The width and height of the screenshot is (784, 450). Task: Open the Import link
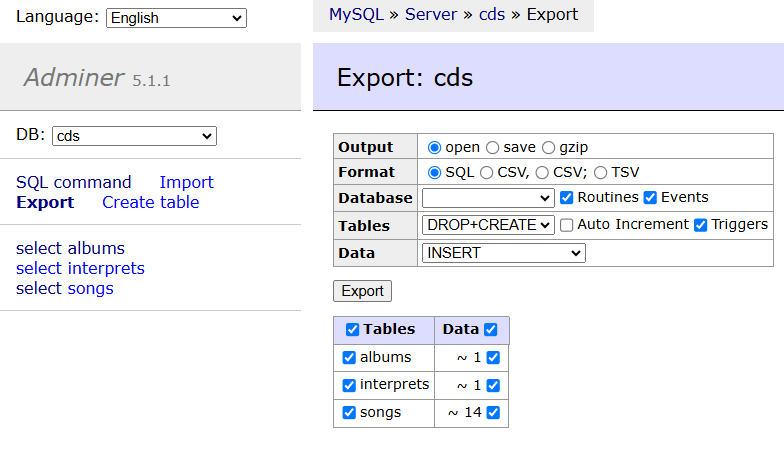click(186, 182)
